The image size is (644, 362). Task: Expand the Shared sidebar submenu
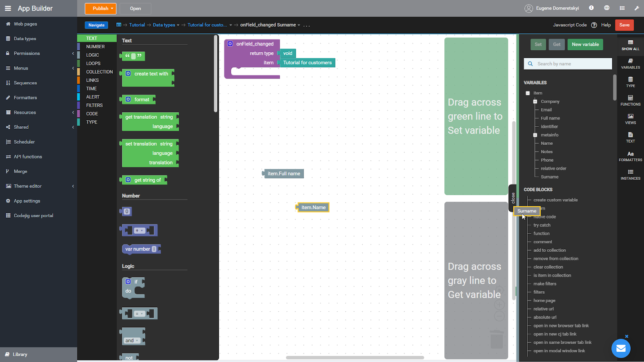coord(73,127)
